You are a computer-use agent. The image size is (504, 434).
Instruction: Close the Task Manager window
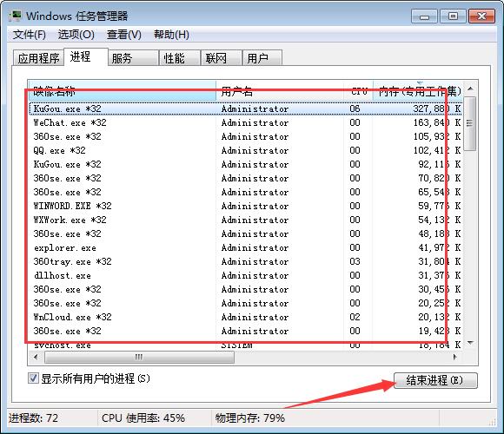[481, 16]
